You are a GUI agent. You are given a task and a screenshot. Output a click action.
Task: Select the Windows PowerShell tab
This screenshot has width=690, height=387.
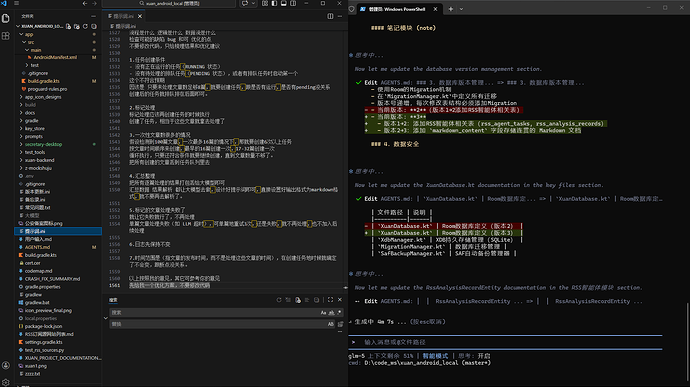[397, 9]
